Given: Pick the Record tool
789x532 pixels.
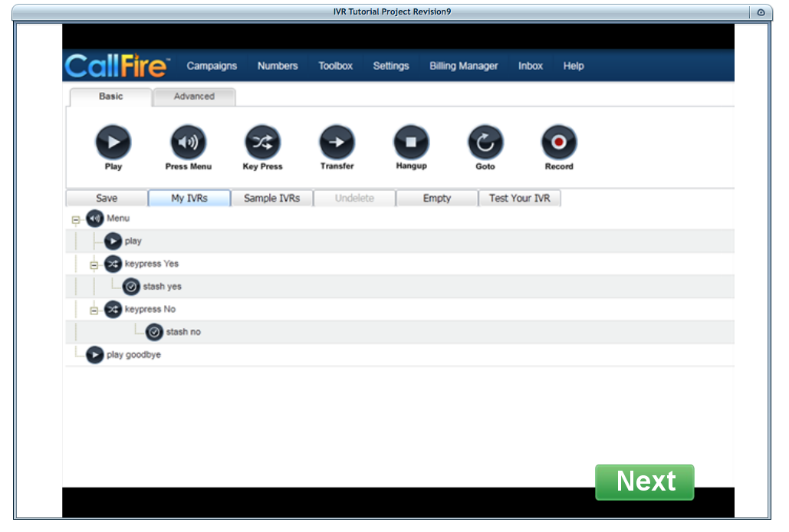Looking at the screenshot, I should (558, 142).
